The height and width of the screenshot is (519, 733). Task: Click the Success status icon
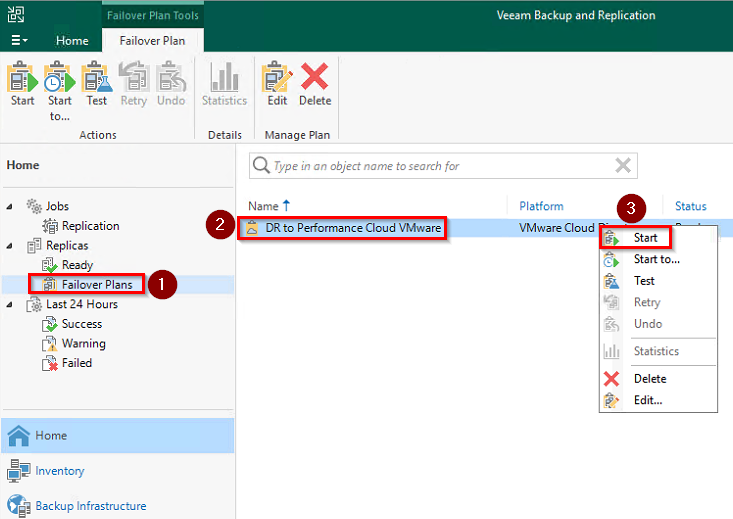(50, 324)
